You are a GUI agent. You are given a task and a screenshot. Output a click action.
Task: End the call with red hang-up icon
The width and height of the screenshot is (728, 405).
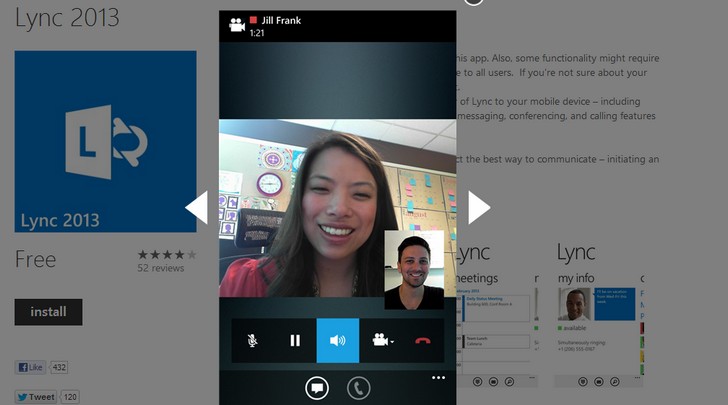[422, 340]
